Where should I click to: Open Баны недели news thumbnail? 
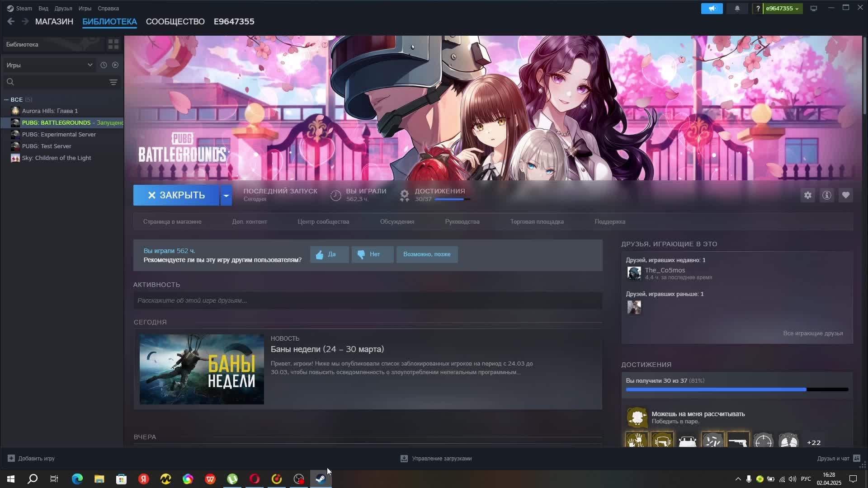click(202, 369)
